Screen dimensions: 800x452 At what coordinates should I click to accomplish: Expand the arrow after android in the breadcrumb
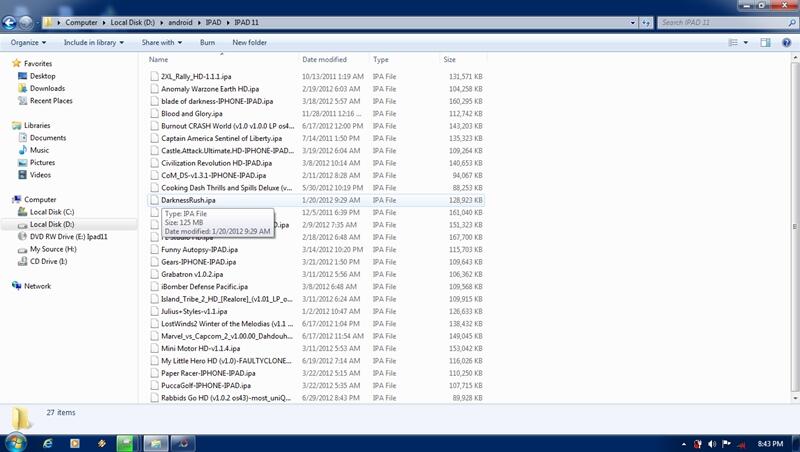click(x=199, y=22)
